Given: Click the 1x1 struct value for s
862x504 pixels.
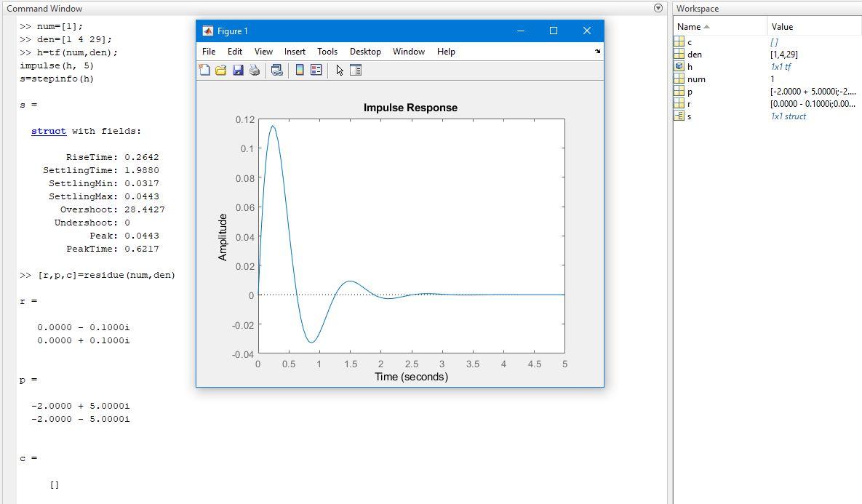Looking at the screenshot, I should tap(789, 116).
